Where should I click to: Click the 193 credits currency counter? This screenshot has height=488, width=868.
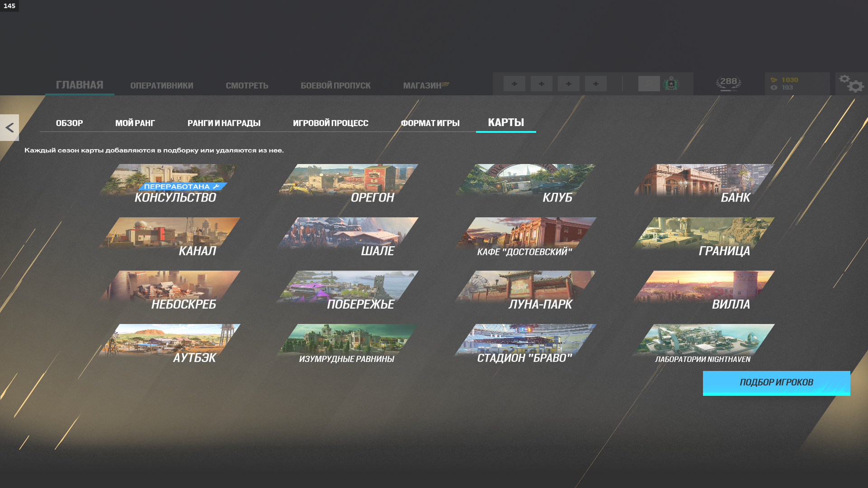click(x=782, y=88)
